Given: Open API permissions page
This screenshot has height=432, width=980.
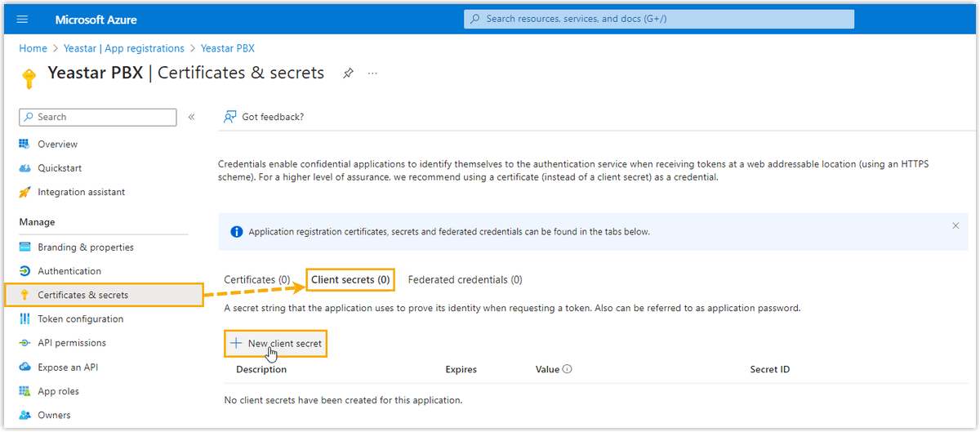Looking at the screenshot, I should coord(72,343).
